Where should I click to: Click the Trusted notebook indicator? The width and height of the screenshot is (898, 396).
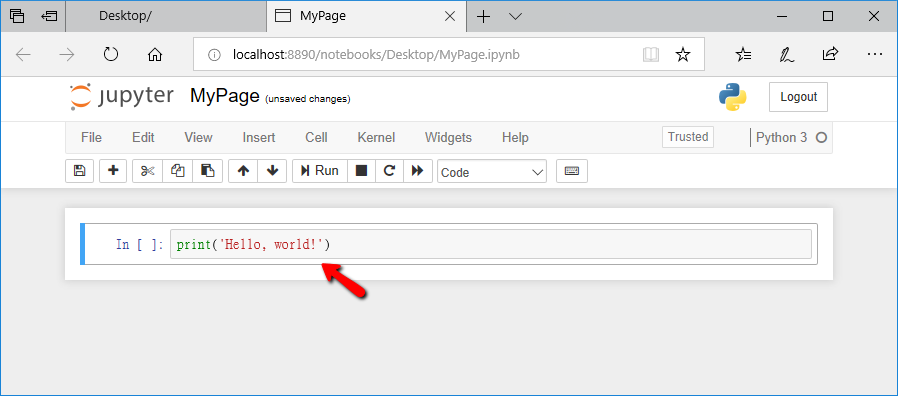click(x=688, y=137)
